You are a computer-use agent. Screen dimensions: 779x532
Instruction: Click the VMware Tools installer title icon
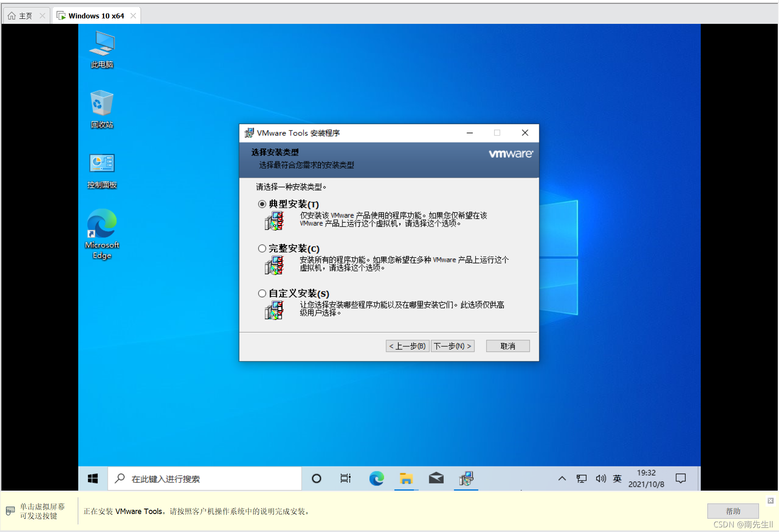coord(249,133)
